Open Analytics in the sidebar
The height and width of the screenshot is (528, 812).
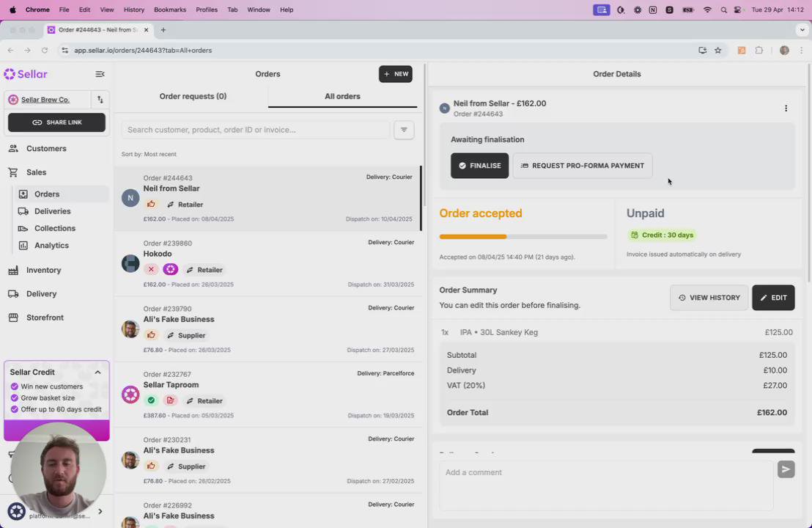tap(51, 246)
